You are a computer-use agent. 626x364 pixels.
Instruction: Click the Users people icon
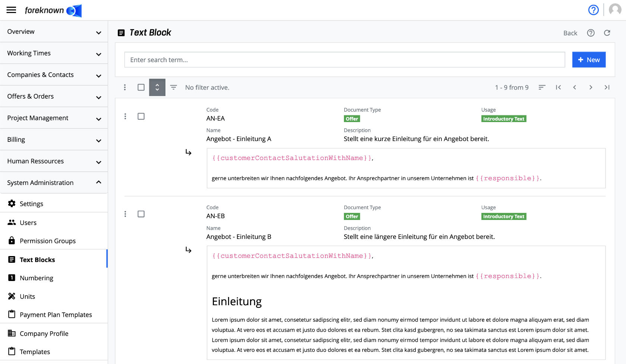12,222
